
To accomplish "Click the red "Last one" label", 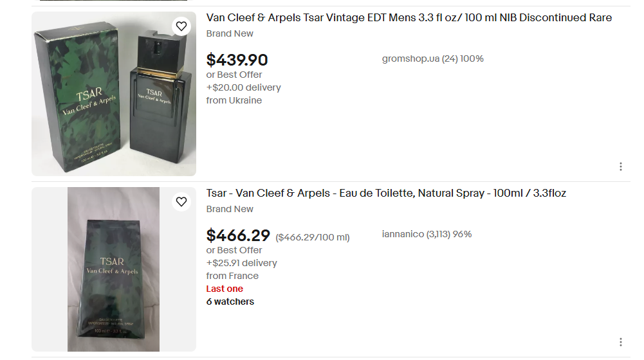I will pos(225,289).
